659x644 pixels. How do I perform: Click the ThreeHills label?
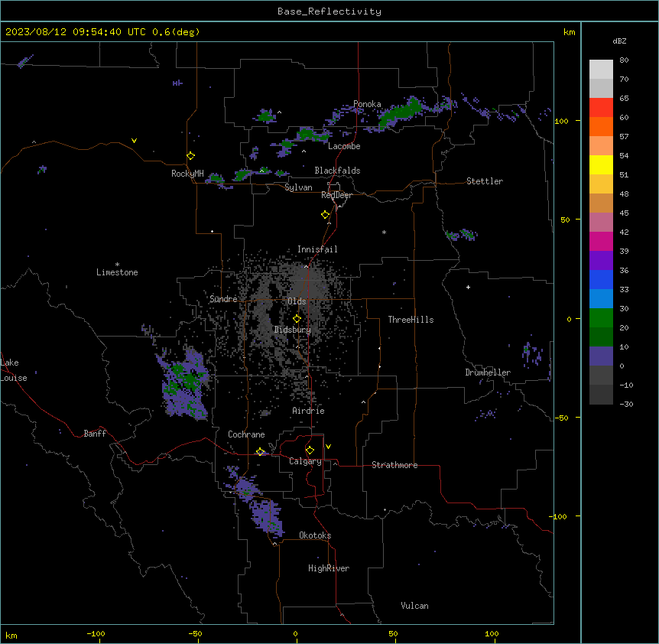click(x=411, y=320)
